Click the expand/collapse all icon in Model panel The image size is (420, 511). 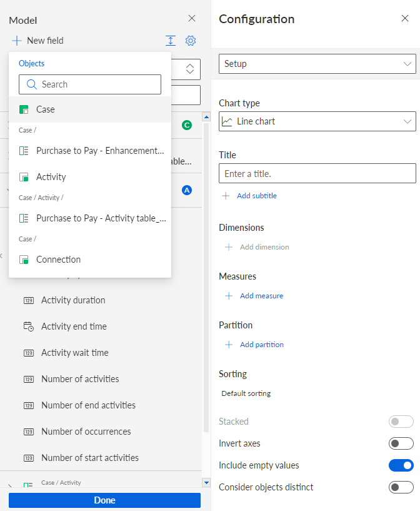171,41
